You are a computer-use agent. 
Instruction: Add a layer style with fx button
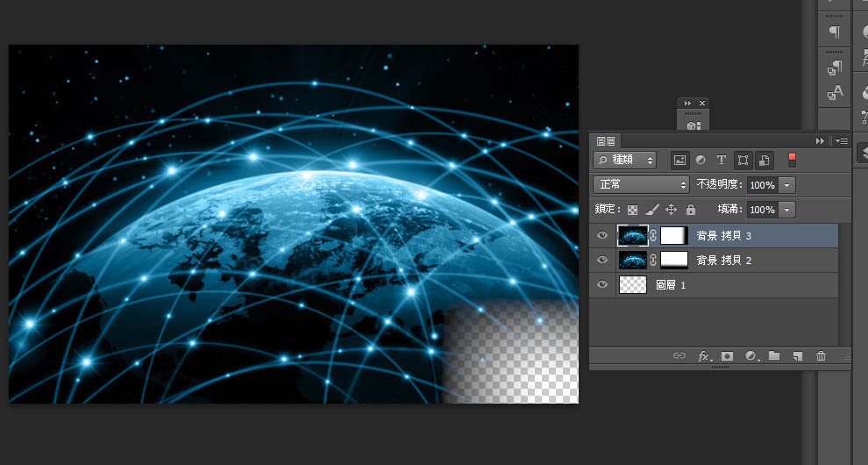tap(704, 356)
